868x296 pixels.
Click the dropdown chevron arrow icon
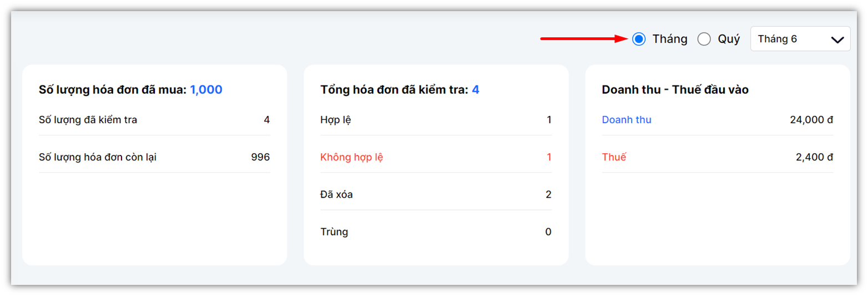(837, 39)
